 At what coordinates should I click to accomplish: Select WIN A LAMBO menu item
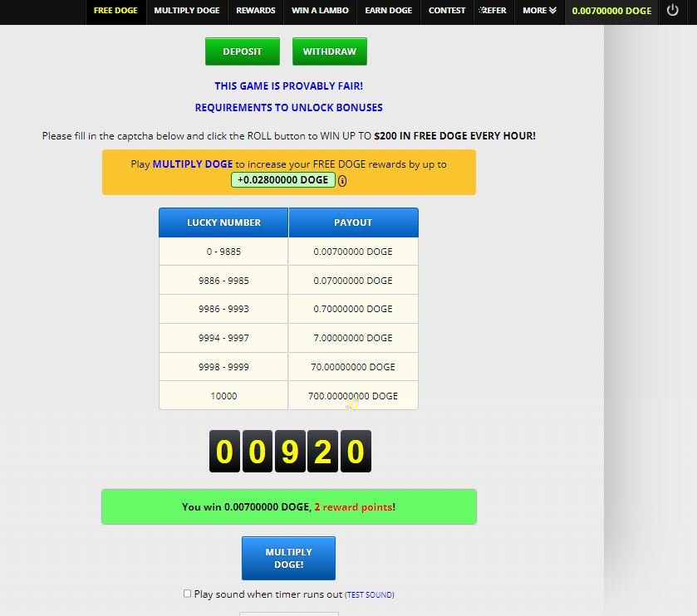coord(320,11)
